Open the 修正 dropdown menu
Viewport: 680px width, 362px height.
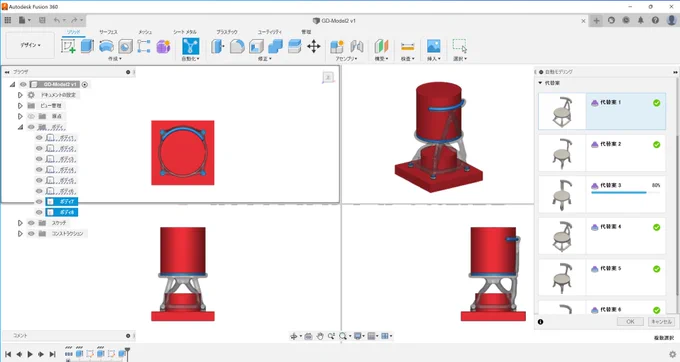pos(265,59)
